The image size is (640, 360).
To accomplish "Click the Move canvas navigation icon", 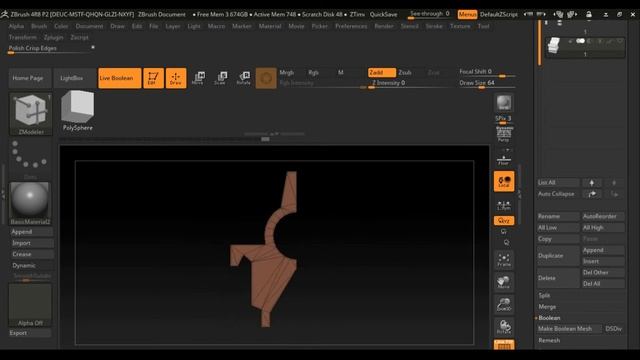I will tap(504, 282).
